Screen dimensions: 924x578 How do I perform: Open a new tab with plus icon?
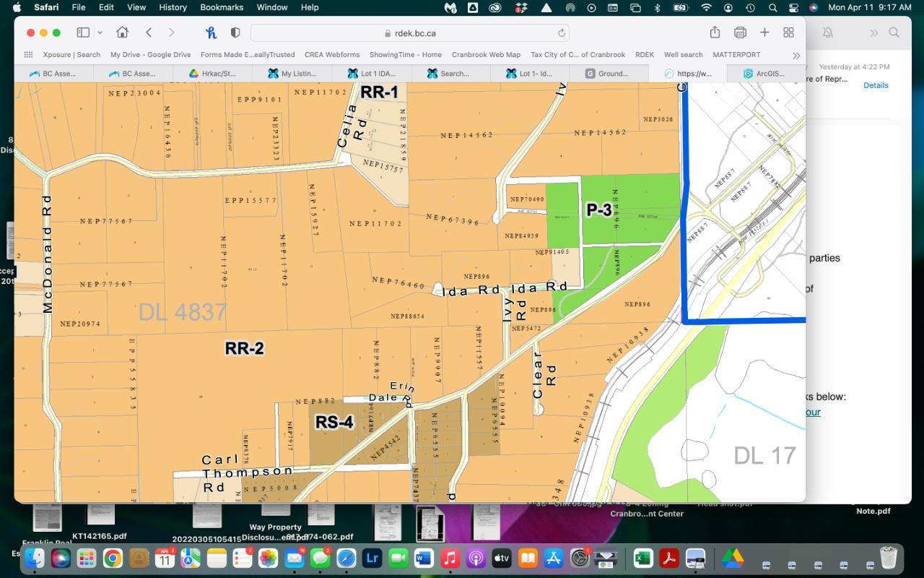click(764, 33)
